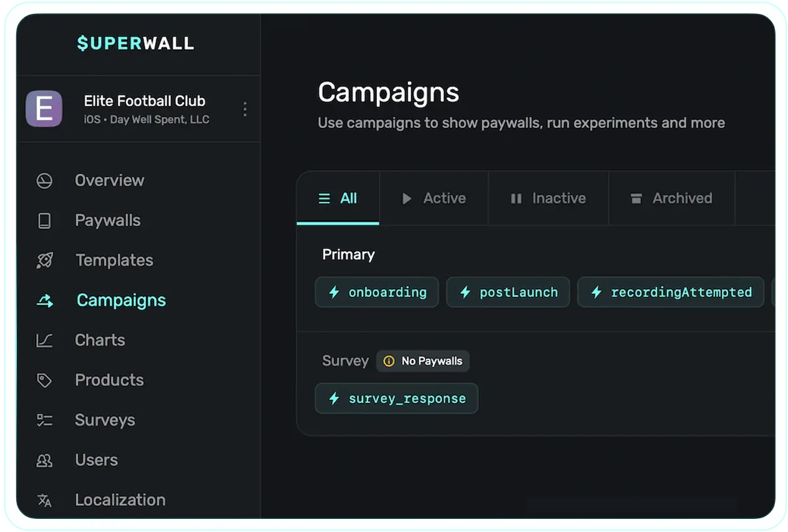Select the Paywalls phone icon
Viewport: 788px width, 532px height.
(44, 220)
